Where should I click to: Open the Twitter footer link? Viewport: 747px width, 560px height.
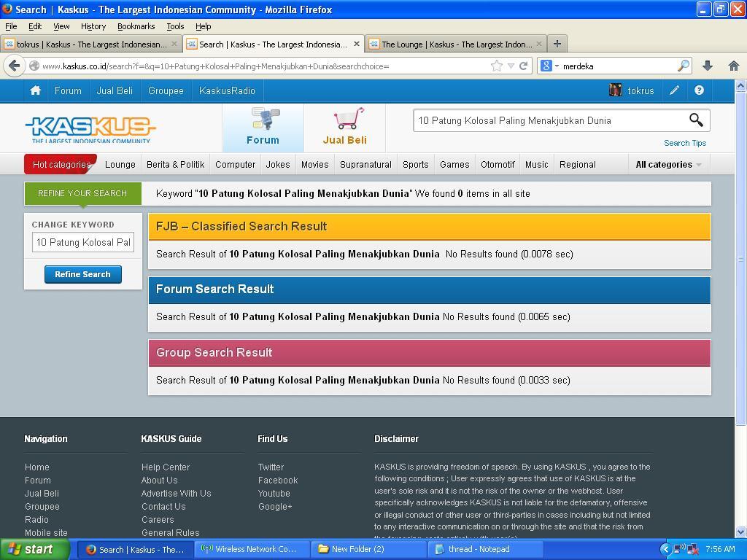tap(271, 467)
